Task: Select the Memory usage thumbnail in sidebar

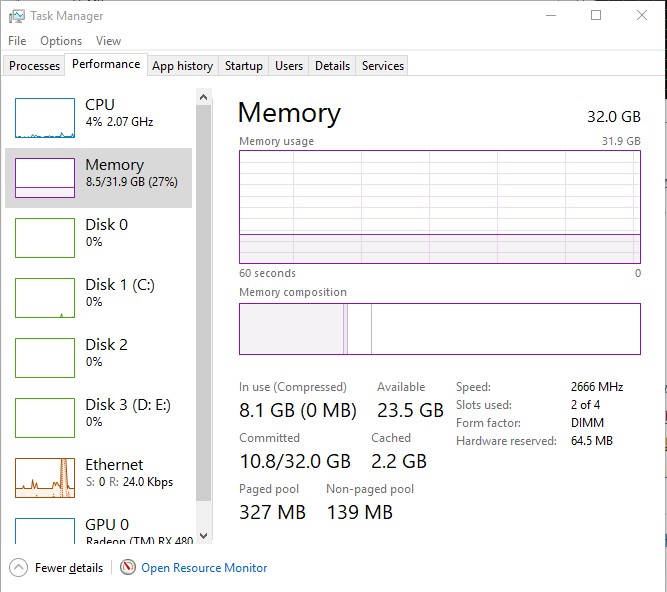Action: 45,178
